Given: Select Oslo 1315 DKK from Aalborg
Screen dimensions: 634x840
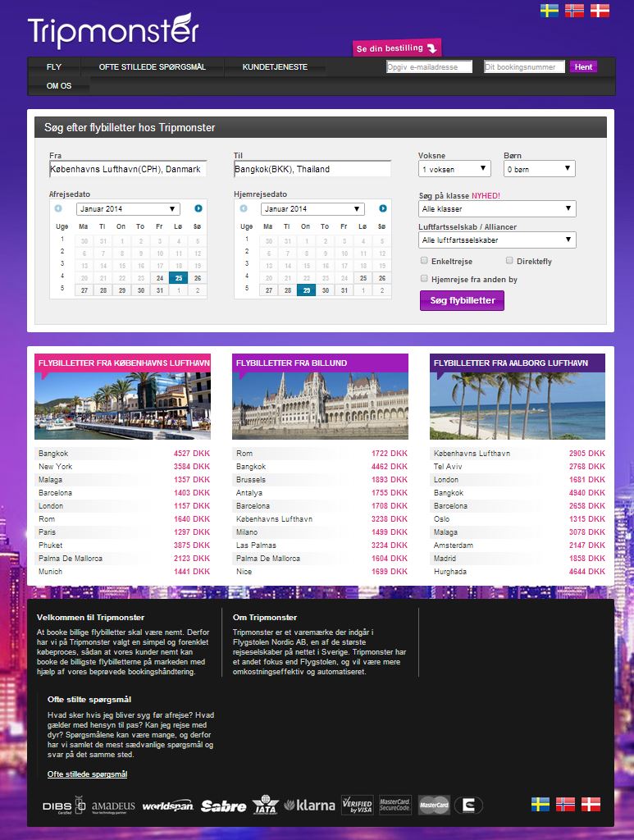Looking at the screenshot, I should 519,519.
